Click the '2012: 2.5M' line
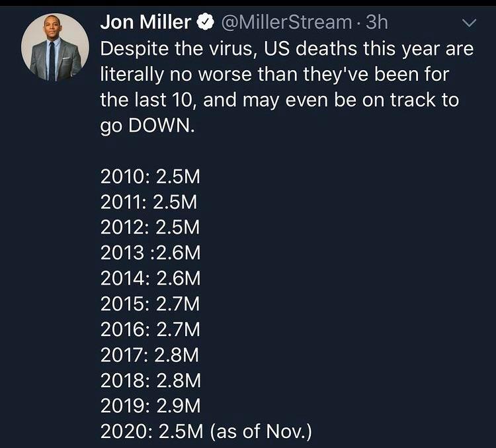Image resolution: width=496 pixels, height=448 pixels. click(x=150, y=226)
